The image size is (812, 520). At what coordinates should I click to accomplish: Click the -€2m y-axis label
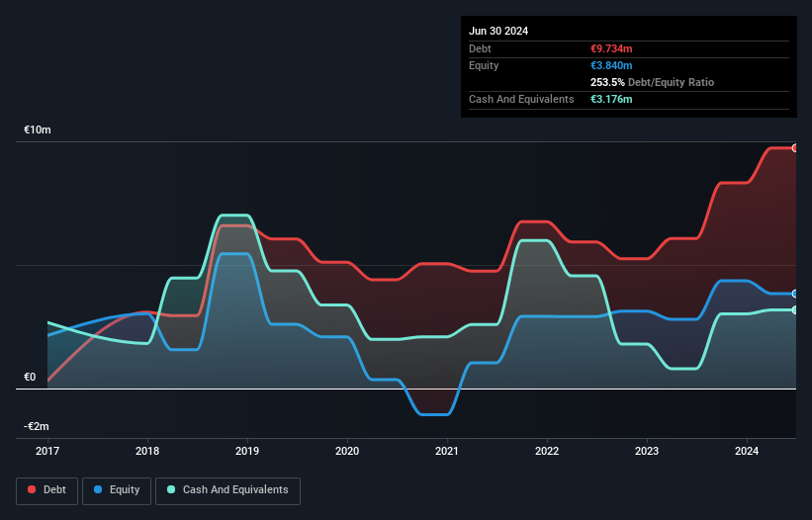(x=37, y=426)
